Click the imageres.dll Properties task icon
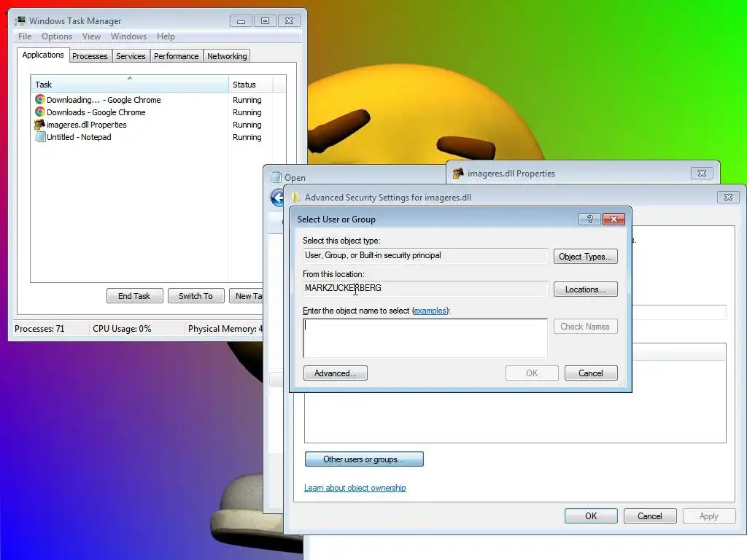This screenshot has height=560, width=747. pyautogui.click(x=40, y=124)
